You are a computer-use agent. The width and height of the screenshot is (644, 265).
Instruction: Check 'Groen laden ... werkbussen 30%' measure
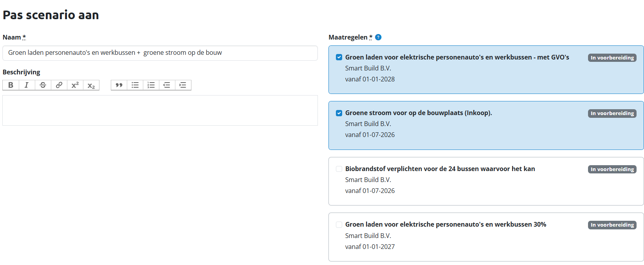tap(339, 225)
